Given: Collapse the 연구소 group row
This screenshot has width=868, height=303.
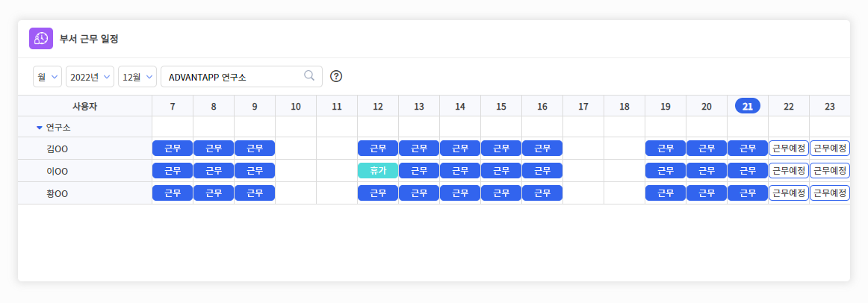Looking at the screenshot, I should click(40, 127).
